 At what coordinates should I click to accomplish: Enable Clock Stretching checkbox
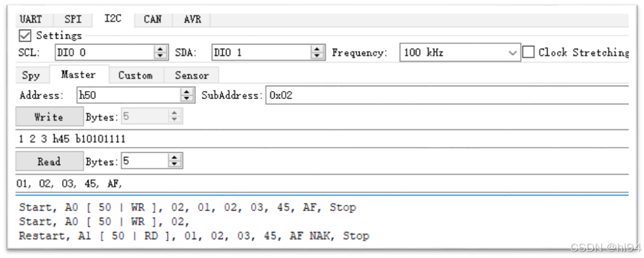[x=528, y=52]
